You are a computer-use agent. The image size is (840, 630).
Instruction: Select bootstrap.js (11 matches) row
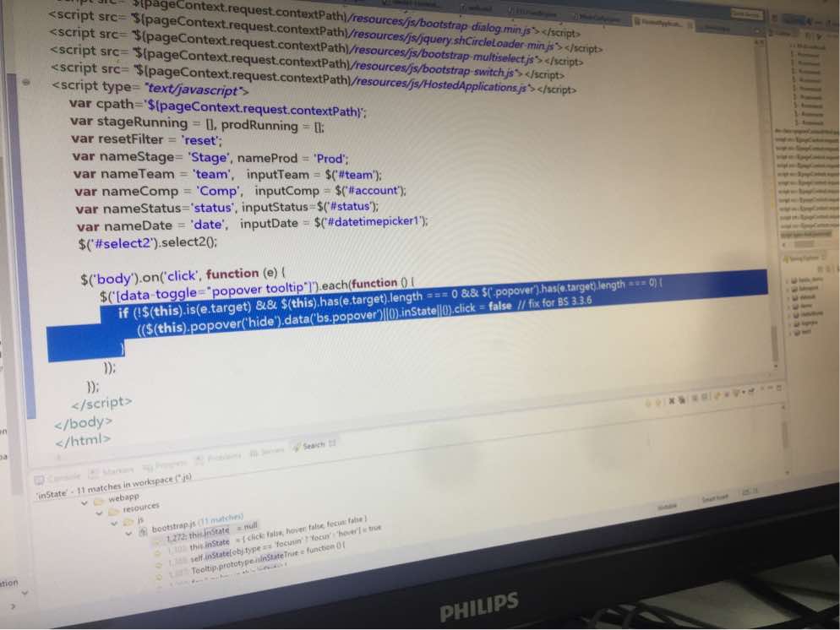[191, 523]
